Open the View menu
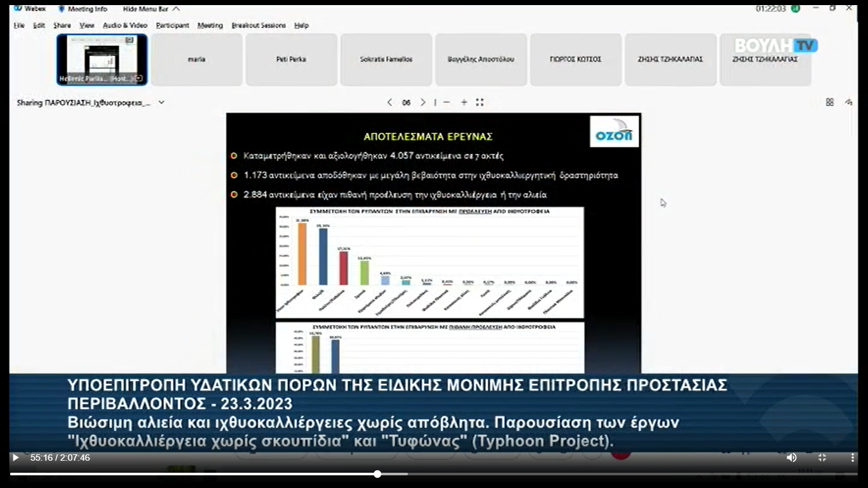 click(87, 25)
